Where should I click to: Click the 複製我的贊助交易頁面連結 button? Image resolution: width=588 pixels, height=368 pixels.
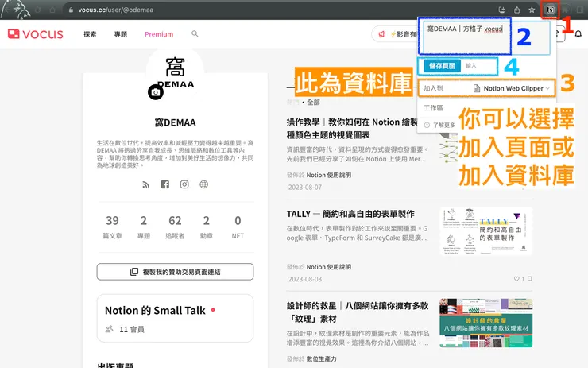(175, 272)
